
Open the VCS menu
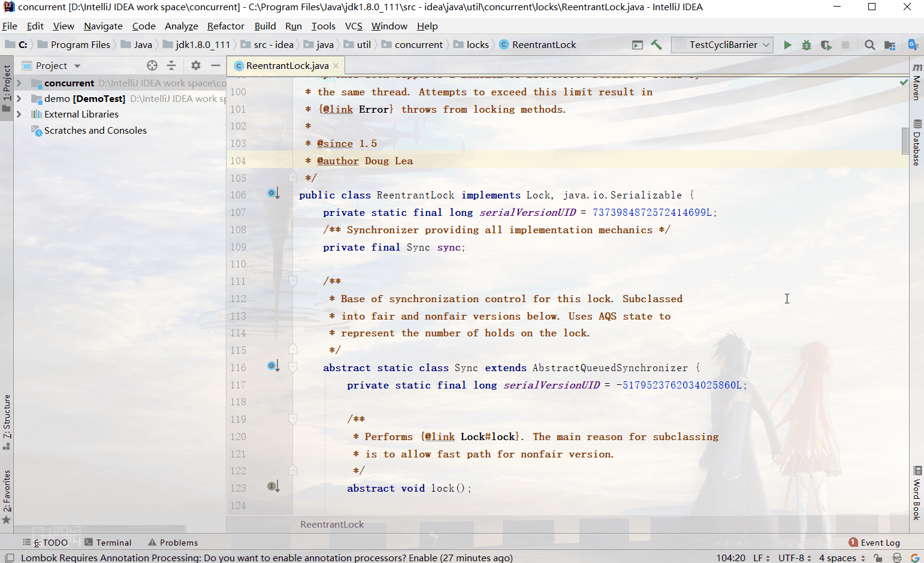click(x=354, y=26)
